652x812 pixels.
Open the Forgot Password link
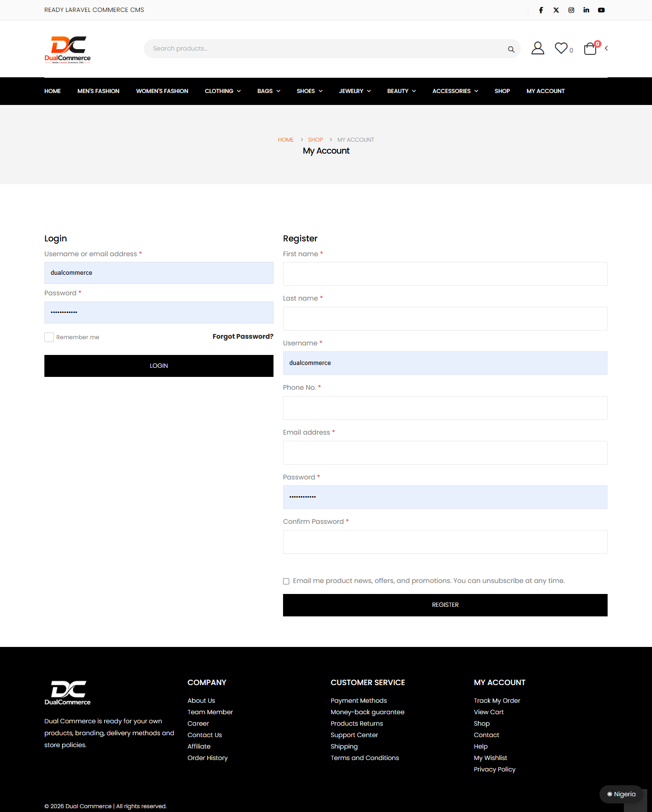click(x=243, y=336)
